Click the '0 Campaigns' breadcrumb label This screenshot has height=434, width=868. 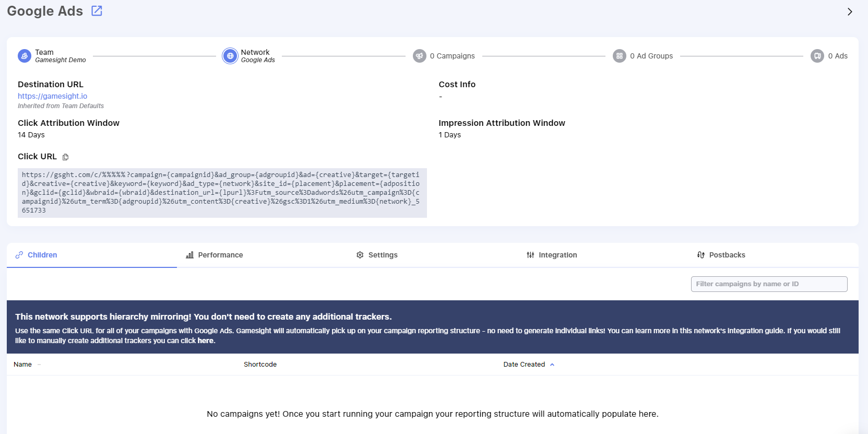tap(453, 56)
